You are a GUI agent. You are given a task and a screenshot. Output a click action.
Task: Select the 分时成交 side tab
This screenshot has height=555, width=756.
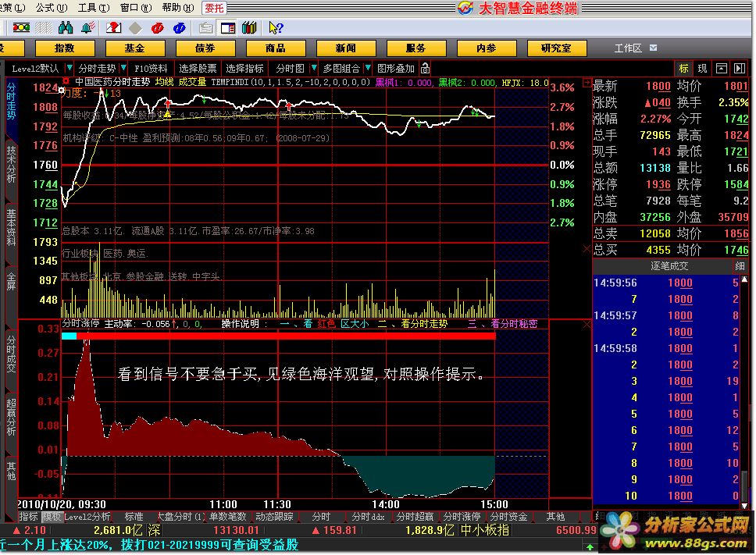(11, 354)
